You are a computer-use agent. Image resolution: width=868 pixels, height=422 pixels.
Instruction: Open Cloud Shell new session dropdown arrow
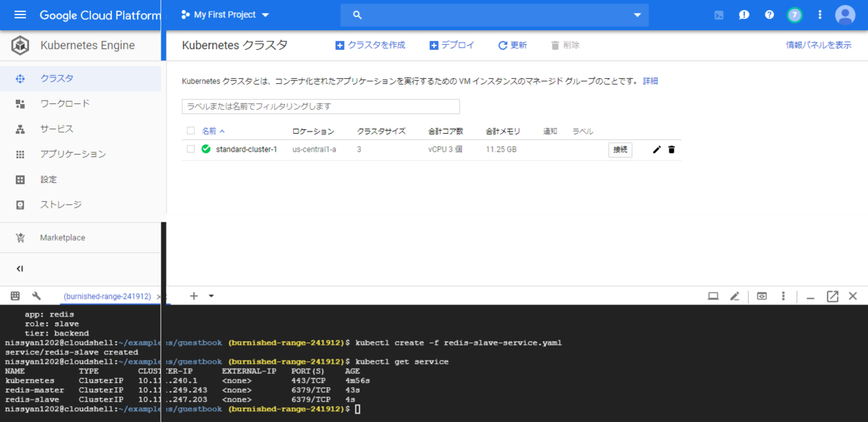tap(211, 296)
